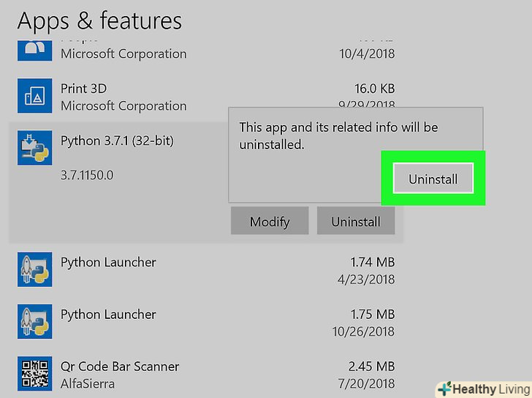The height and width of the screenshot is (398, 532).
Task: Select the Qr Code Bar Scanner name
Action: point(120,366)
